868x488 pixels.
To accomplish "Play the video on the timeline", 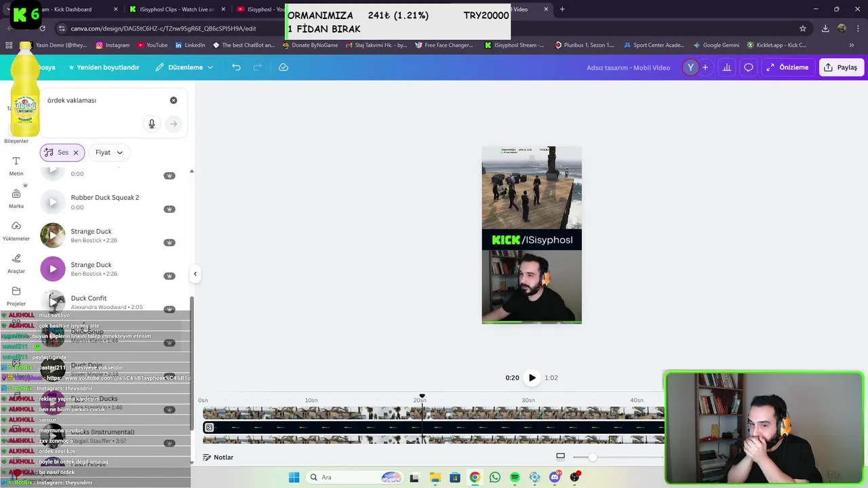I will tap(532, 378).
